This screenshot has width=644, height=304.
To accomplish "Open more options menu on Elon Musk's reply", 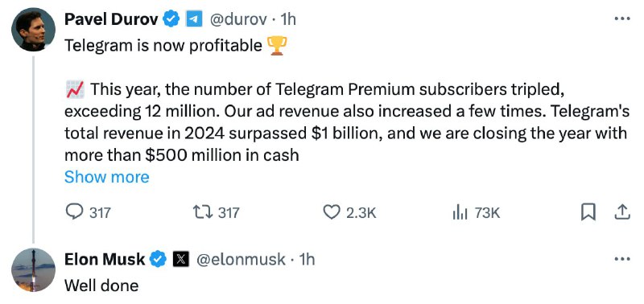I will tap(621, 259).
